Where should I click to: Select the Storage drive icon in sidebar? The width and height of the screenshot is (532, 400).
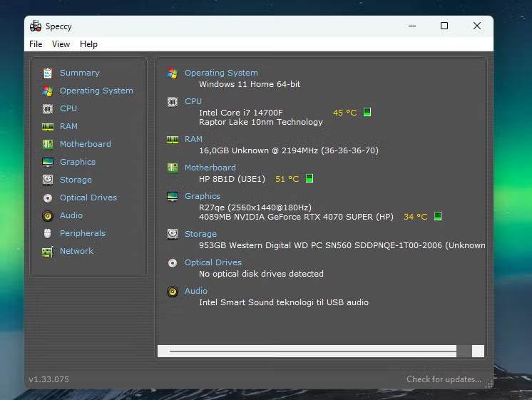(x=48, y=180)
